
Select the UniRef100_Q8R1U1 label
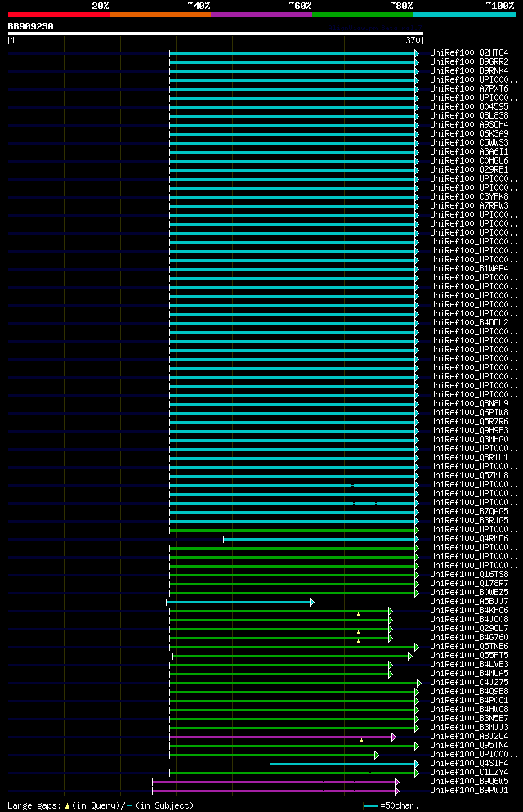(469, 458)
